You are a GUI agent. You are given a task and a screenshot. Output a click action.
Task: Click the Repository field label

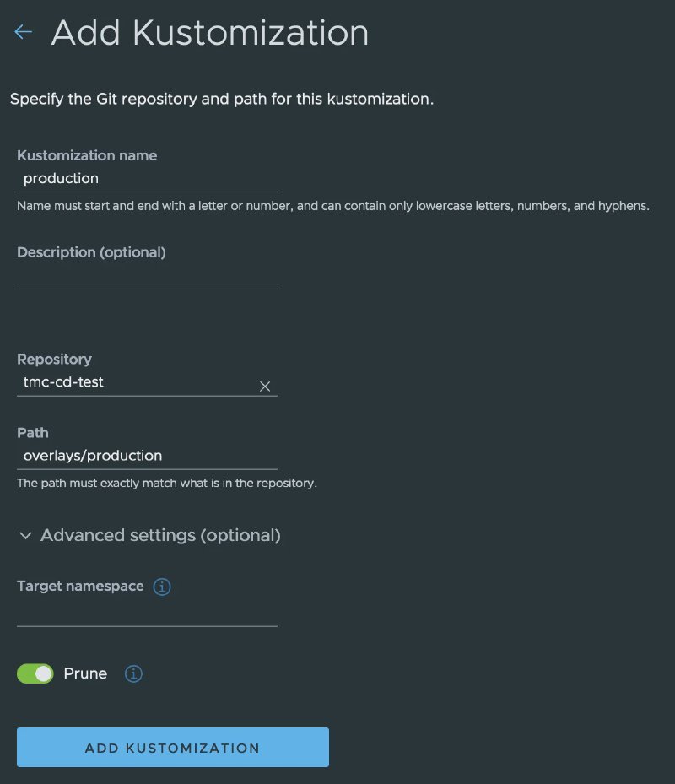(x=55, y=359)
